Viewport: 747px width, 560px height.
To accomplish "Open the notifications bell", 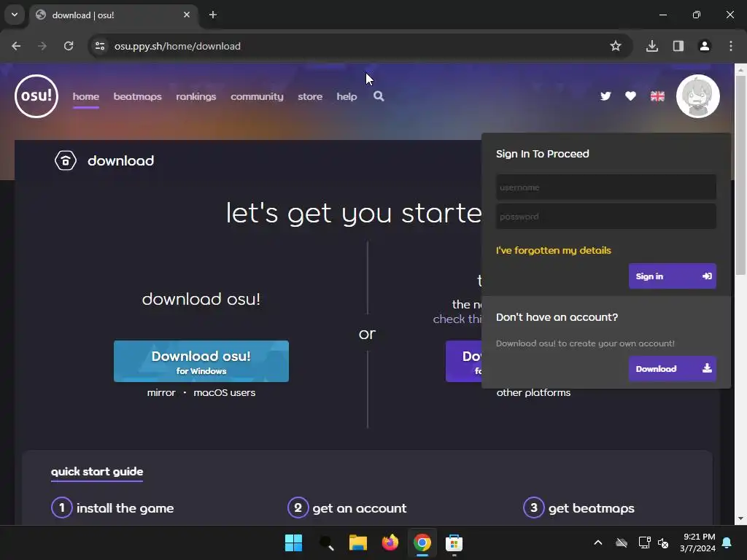I will (727, 542).
